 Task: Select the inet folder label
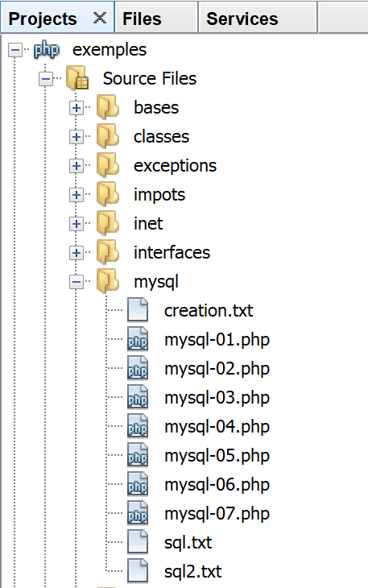point(148,223)
